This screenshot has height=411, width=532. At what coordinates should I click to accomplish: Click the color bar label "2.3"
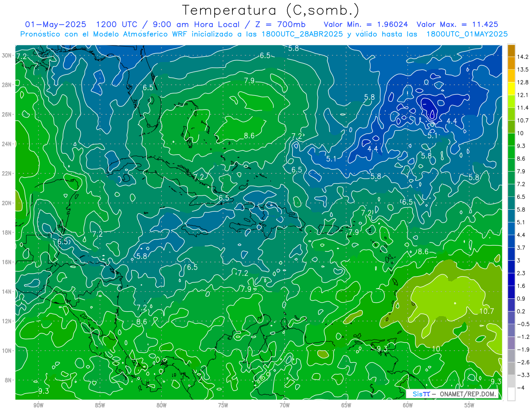pos(522,273)
